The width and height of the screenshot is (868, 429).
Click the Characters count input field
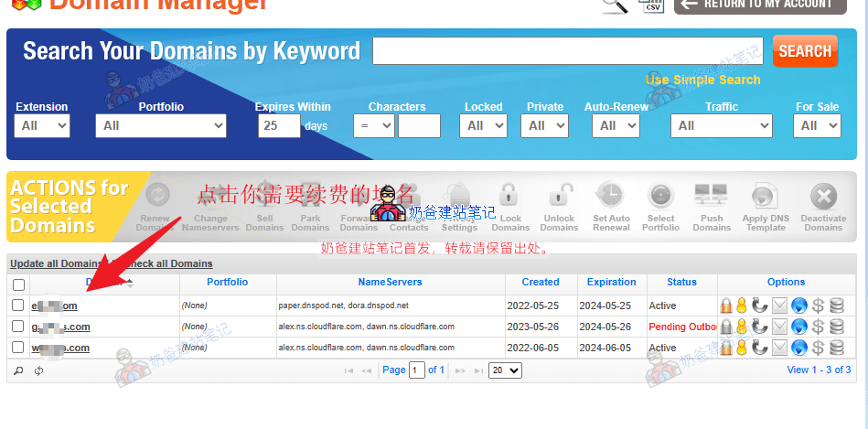coord(419,125)
